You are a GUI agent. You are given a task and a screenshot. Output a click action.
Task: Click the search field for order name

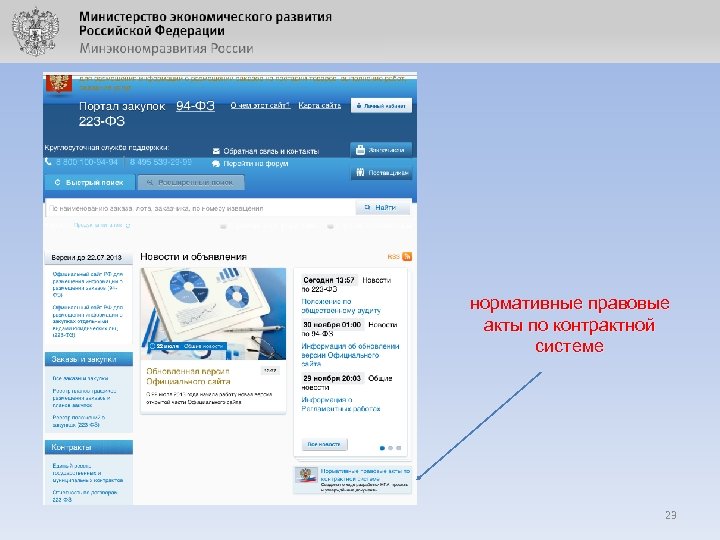200,208
